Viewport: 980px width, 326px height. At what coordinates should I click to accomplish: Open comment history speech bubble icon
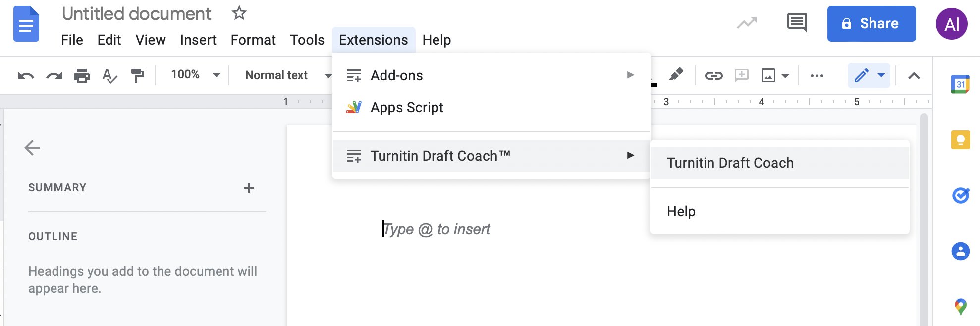coord(797,22)
